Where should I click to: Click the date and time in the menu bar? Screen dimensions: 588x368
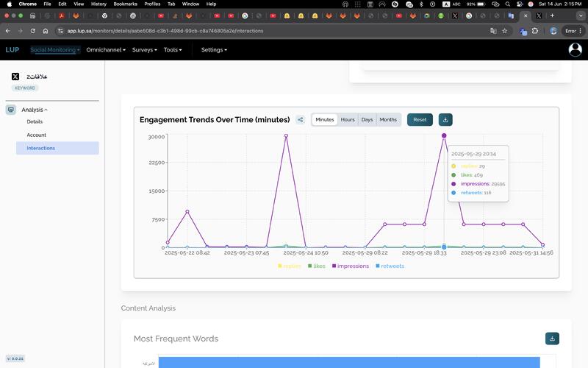point(560,4)
